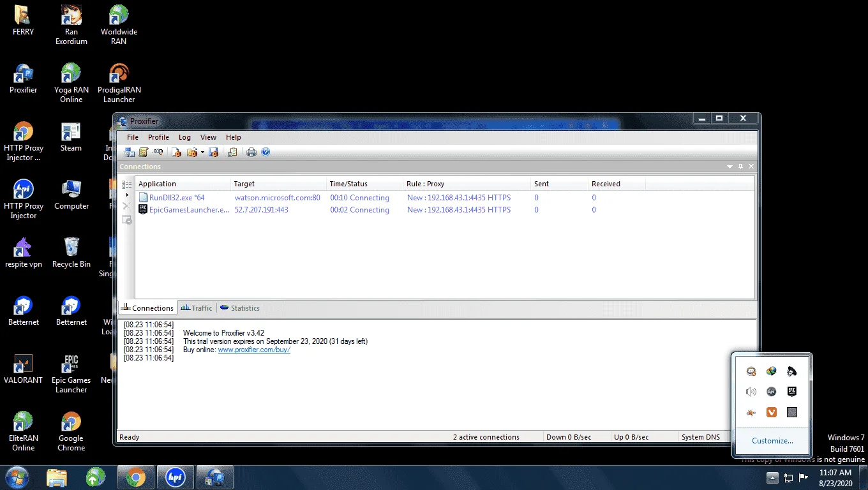Open the File menu
Image resolution: width=868 pixels, height=490 pixels.
pos(133,137)
